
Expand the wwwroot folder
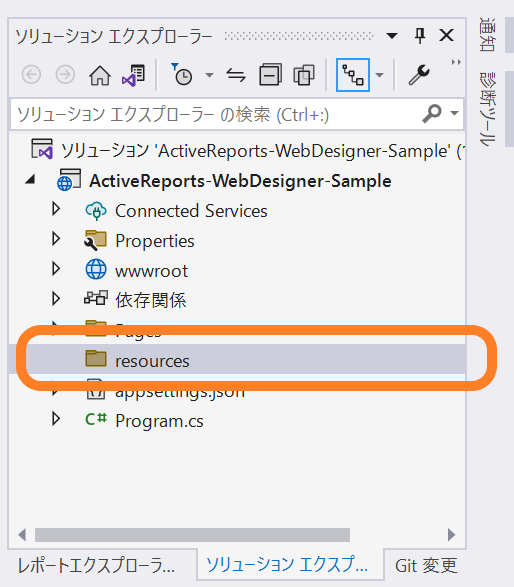coord(56,269)
